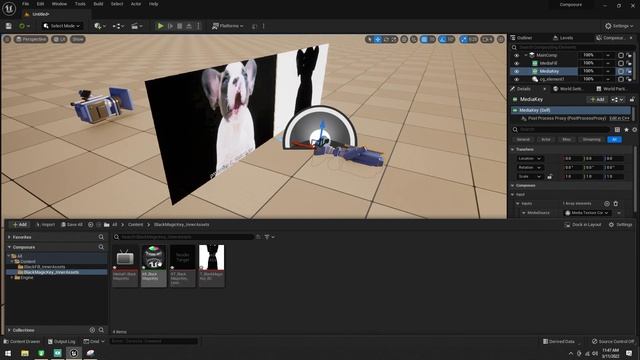This screenshot has width=640, height=360.
Task: Click the Unreal Engine logo at top left
Action: (9, 8)
